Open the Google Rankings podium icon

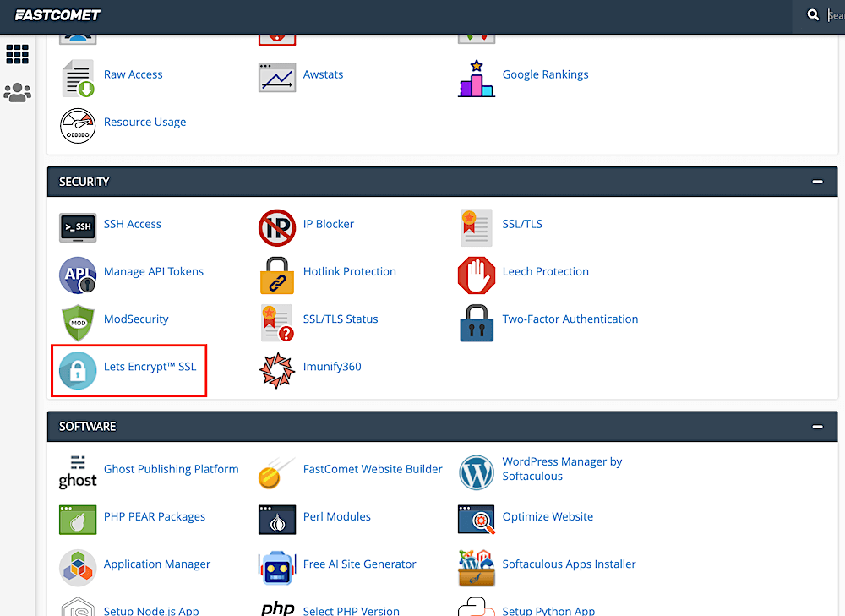(477, 79)
